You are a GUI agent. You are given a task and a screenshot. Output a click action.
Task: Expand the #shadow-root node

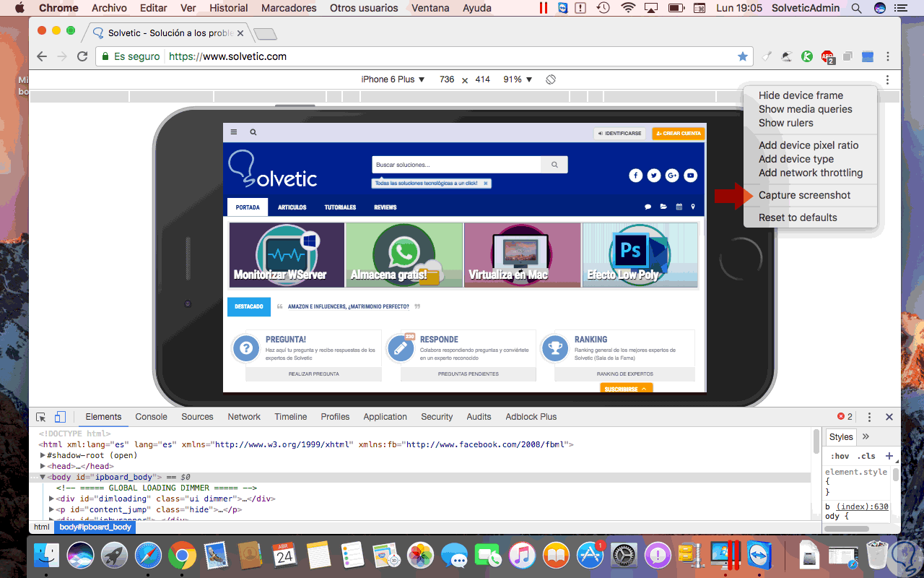(x=43, y=456)
